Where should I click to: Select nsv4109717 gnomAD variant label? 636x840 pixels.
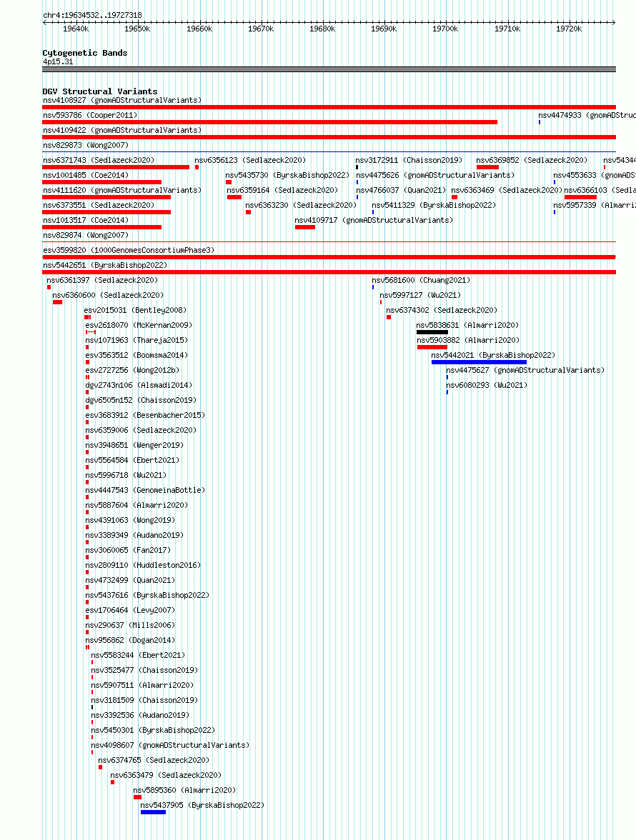click(x=374, y=220)
